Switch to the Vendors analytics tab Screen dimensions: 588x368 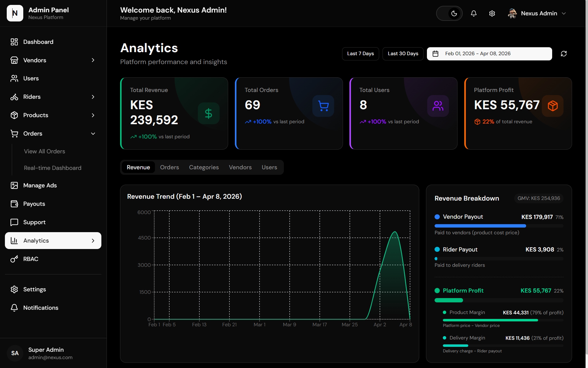tap(240, 167)
